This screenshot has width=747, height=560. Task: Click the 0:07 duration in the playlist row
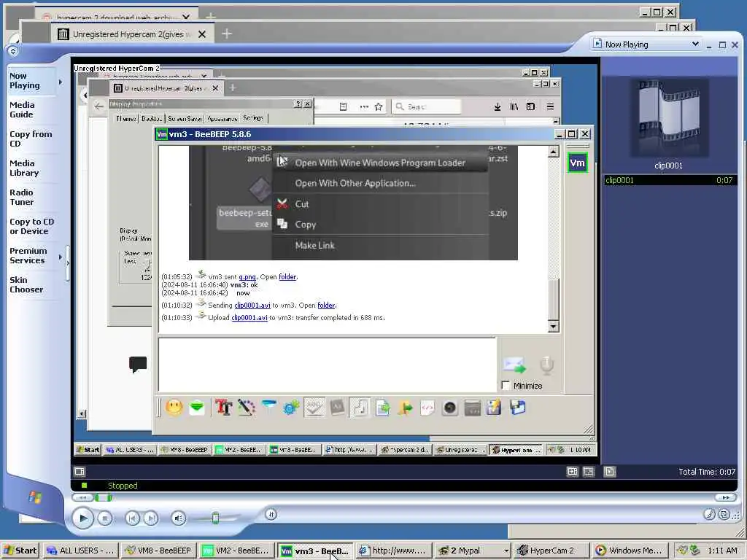tap(724, 180)
